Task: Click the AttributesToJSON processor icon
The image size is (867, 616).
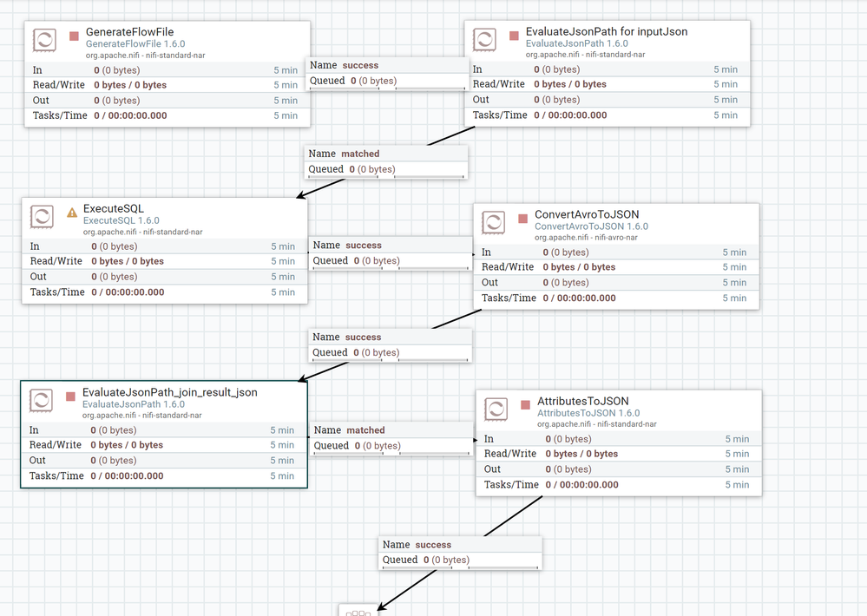Action: pyautogui.click(x=496, y=409)
